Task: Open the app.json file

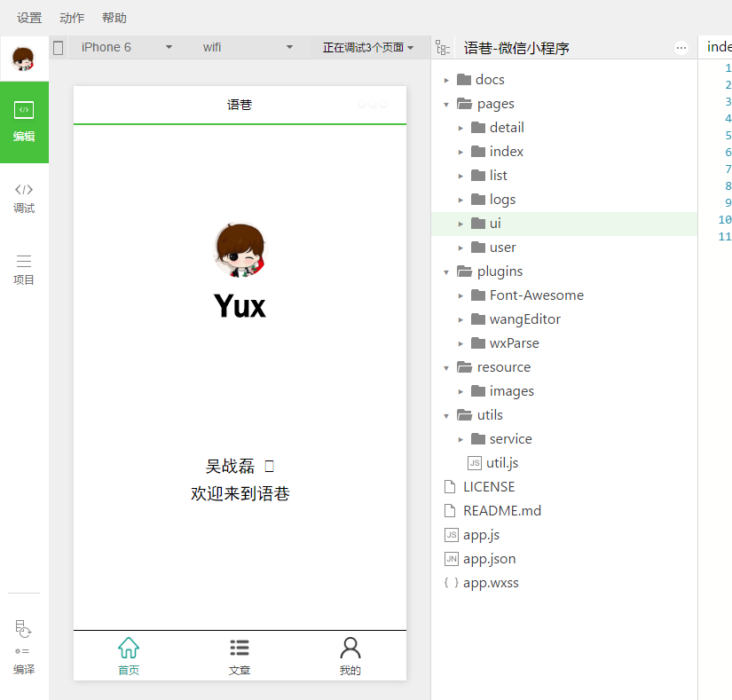Action: coord(564,559)
